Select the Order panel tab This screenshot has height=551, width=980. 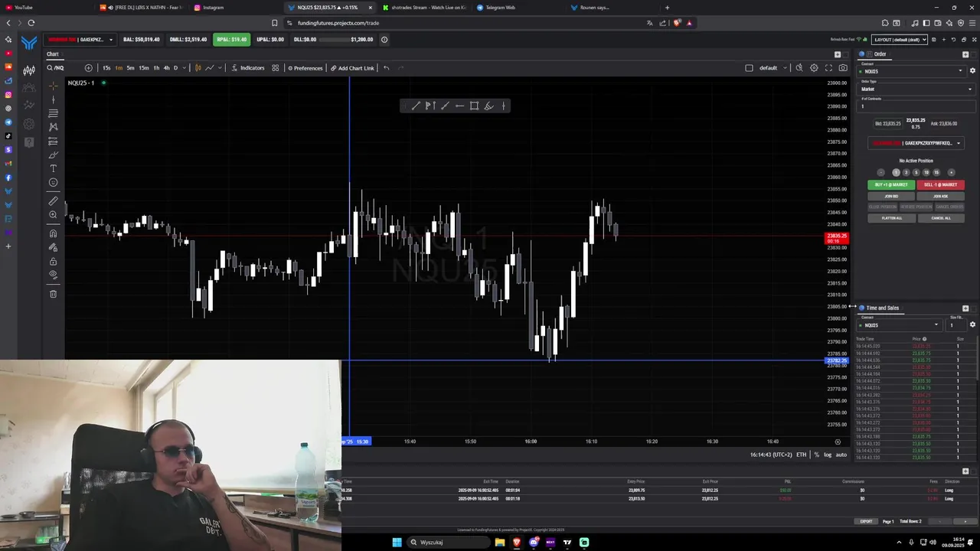[x=880, y=54]
